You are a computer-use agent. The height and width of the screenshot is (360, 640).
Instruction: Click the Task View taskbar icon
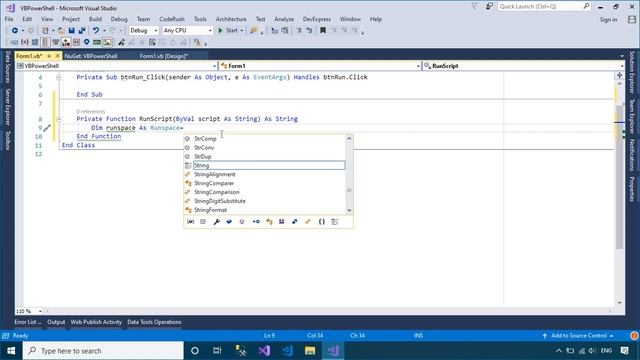tap(217, 351)
